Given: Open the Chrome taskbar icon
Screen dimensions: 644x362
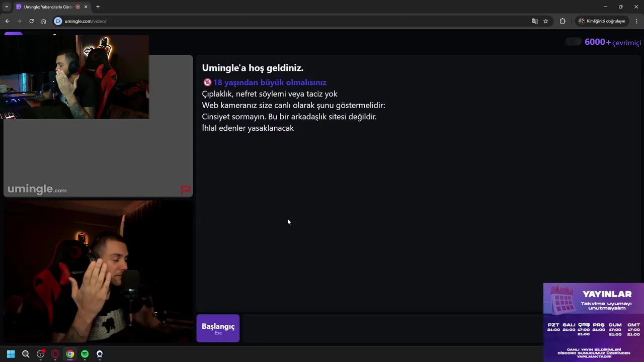Looking at the screenshot, I should click(x=70, y=354).
